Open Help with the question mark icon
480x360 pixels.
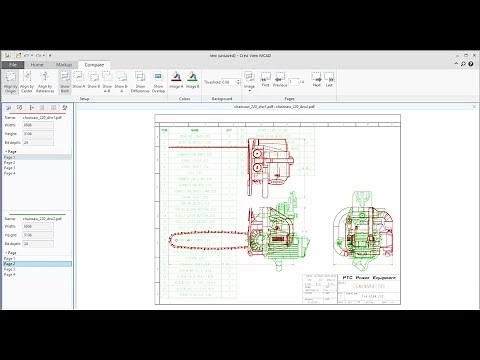point(471,64)
